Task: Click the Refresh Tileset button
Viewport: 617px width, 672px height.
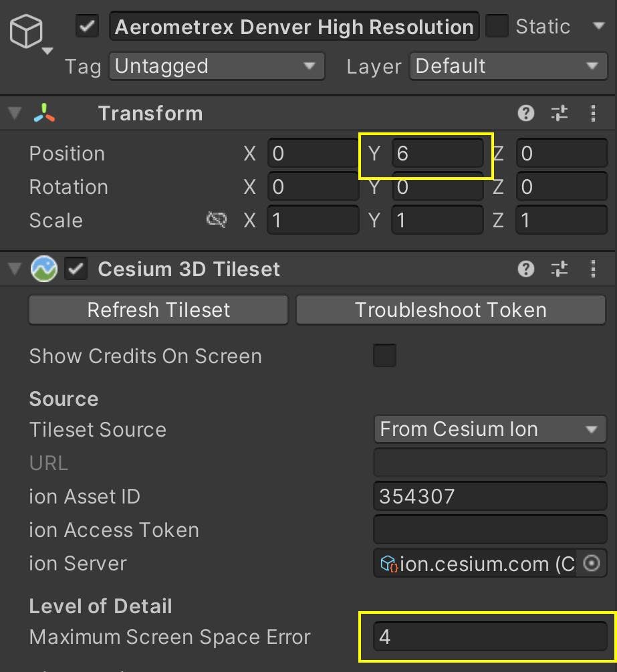Action: pyautogui.click(x=158, y=310)
